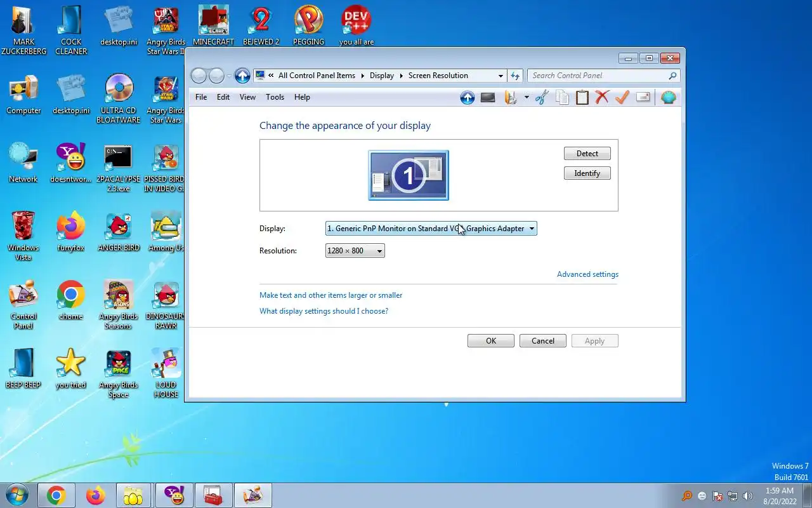Open the Display monitor dropdown

431,229
